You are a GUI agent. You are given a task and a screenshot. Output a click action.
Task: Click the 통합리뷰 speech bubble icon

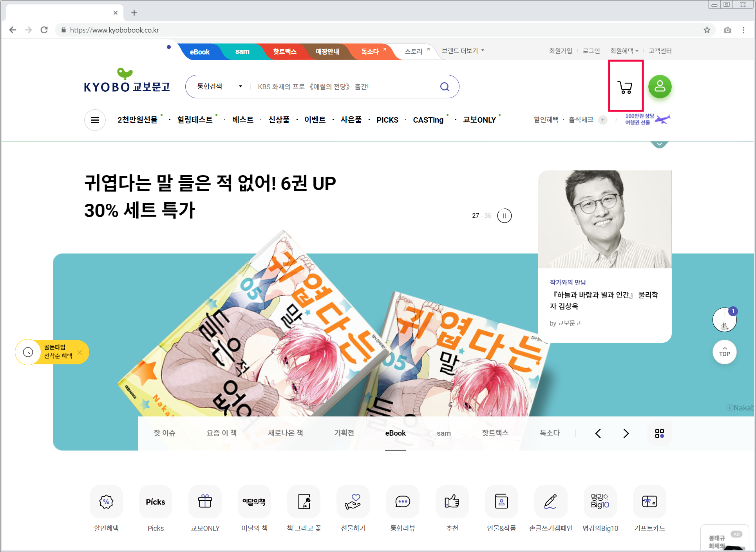click(x=403, y=501)
